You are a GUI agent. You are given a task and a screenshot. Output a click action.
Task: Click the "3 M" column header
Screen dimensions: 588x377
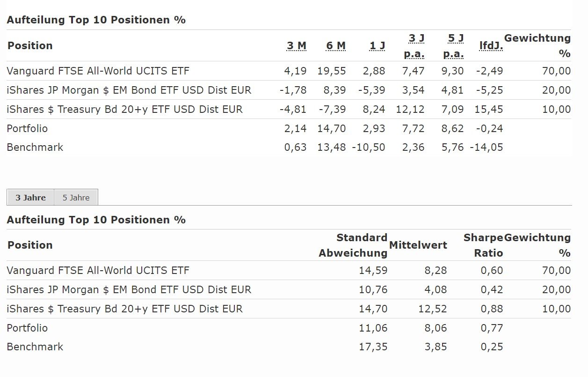pos(297,45)
